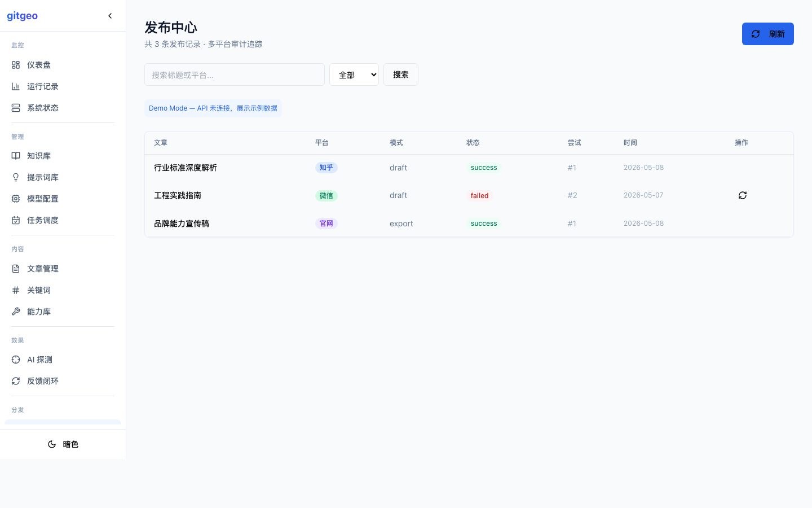
Task: Open 任务调度 page
Action: pyautogui.click(x=63, y=220)
